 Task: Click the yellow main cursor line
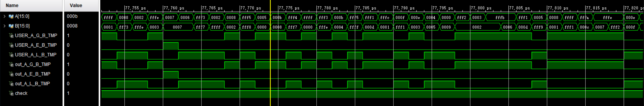(x=270, y=53)
